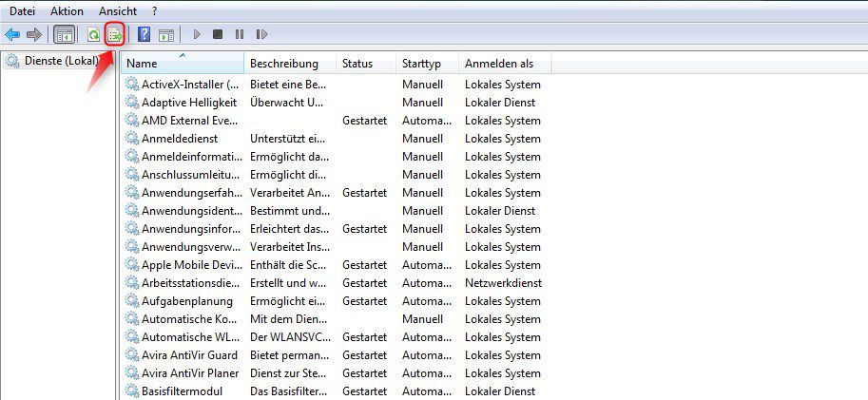Refresh the services list via toolbar icon
This screenshot has height=400, width=868.
tap(93, 35)
